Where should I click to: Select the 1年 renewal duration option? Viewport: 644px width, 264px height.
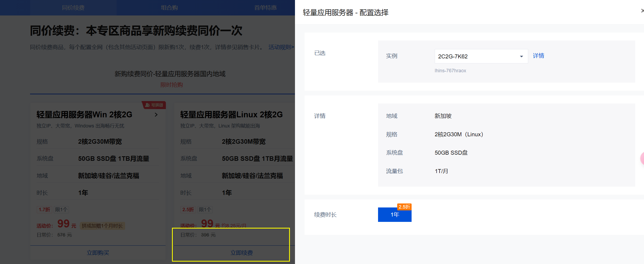[395, 215]
